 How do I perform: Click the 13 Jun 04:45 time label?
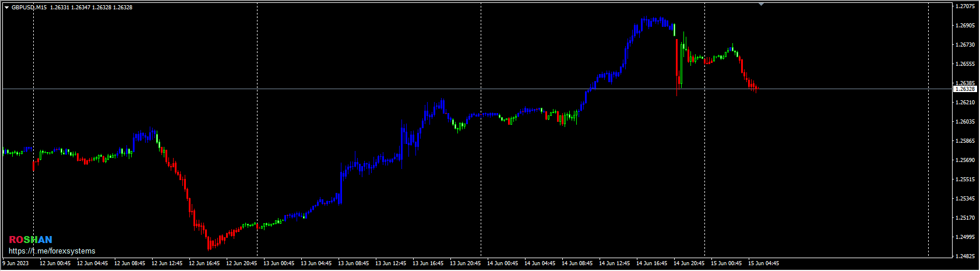point(316,263)
